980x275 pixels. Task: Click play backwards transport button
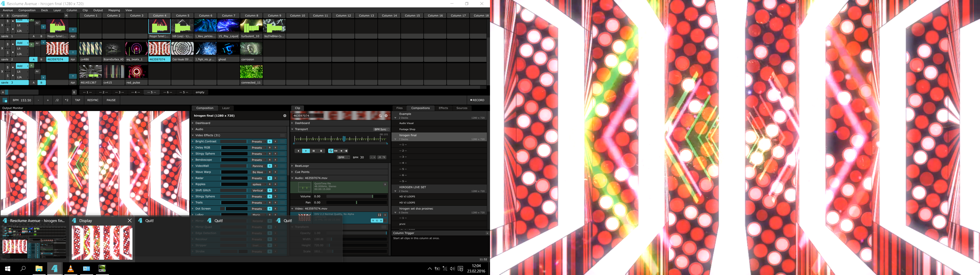[x=298, y=151]
